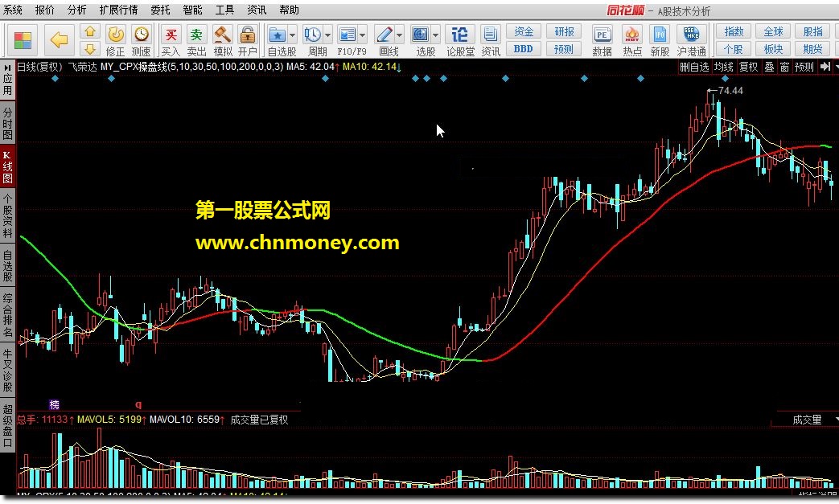This screenshot has width=839, height=504.
Task: Go to next stock with down arrow
Action: pyautogui.click(x=90, y=49)
